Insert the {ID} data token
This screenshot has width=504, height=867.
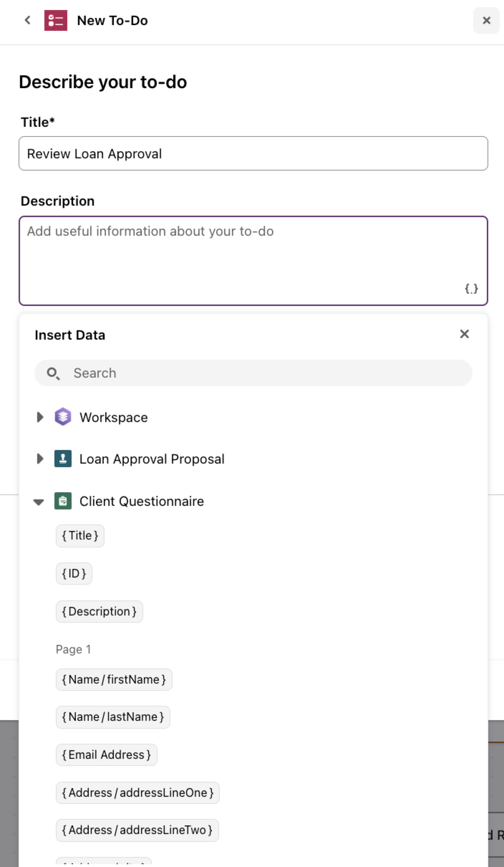74,574
